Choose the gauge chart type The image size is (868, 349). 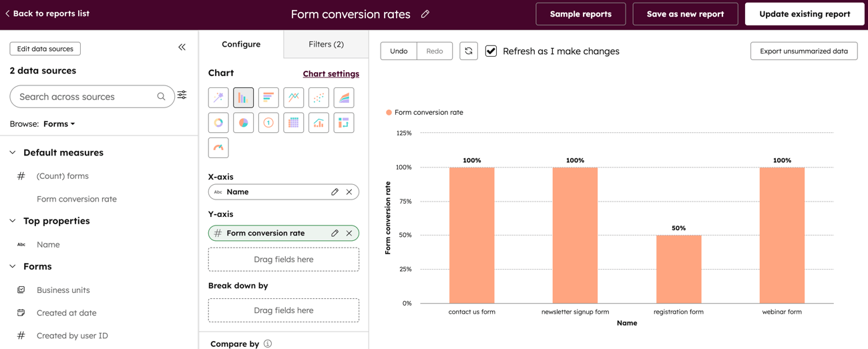(x=218, y=148)
